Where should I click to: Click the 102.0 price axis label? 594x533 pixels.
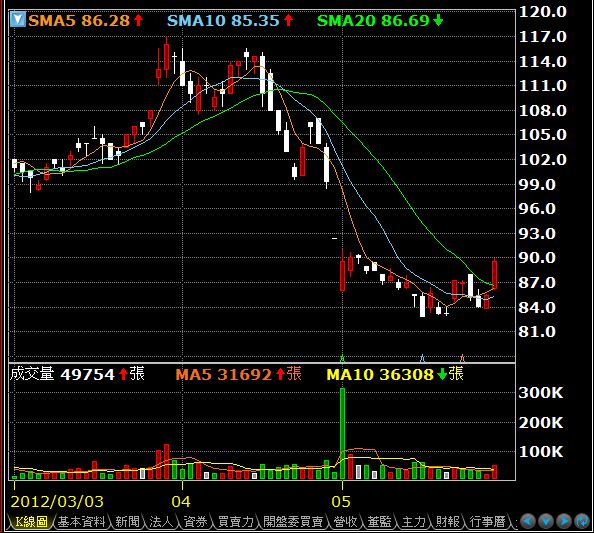(542, 159)
